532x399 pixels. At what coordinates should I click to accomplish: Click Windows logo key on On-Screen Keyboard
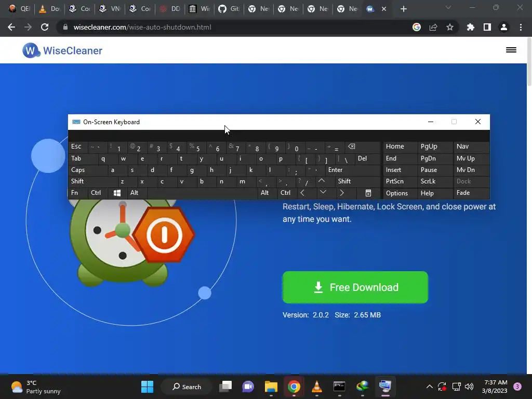pos(117,193)
